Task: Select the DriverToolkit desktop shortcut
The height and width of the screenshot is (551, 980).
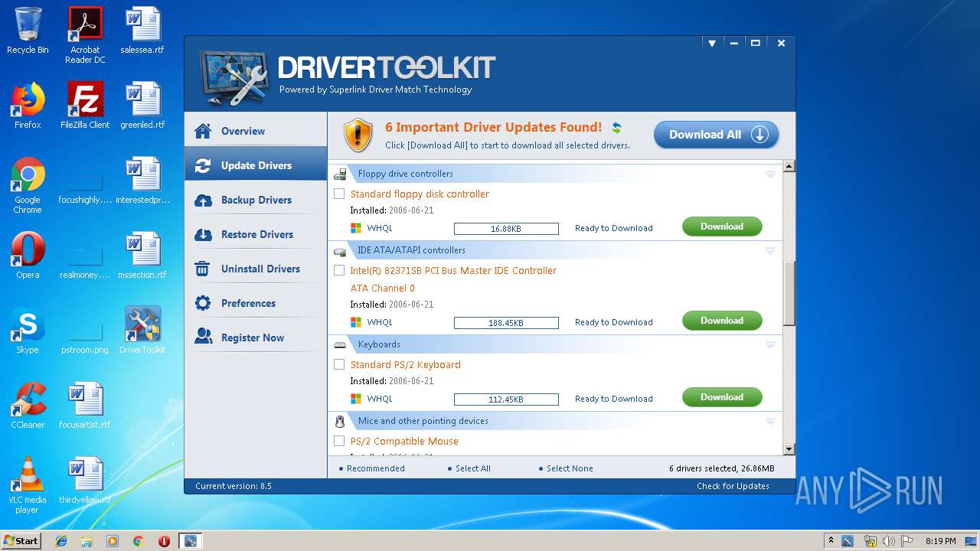Action: (x=142, y=331)
